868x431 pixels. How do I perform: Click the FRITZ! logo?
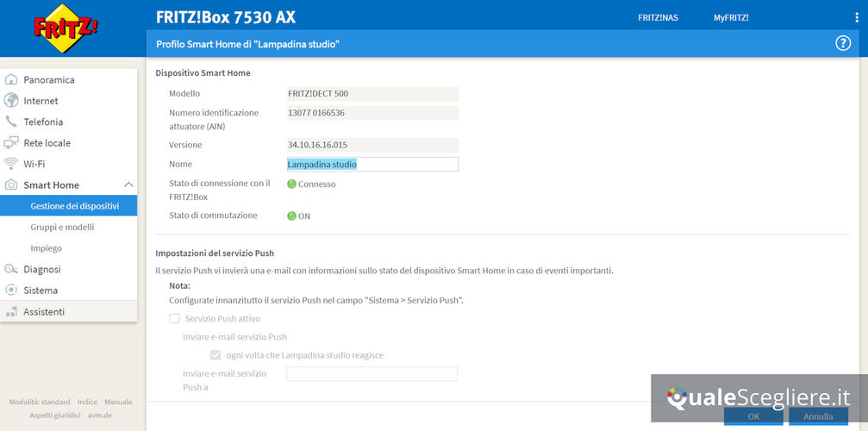coord(66,28)
